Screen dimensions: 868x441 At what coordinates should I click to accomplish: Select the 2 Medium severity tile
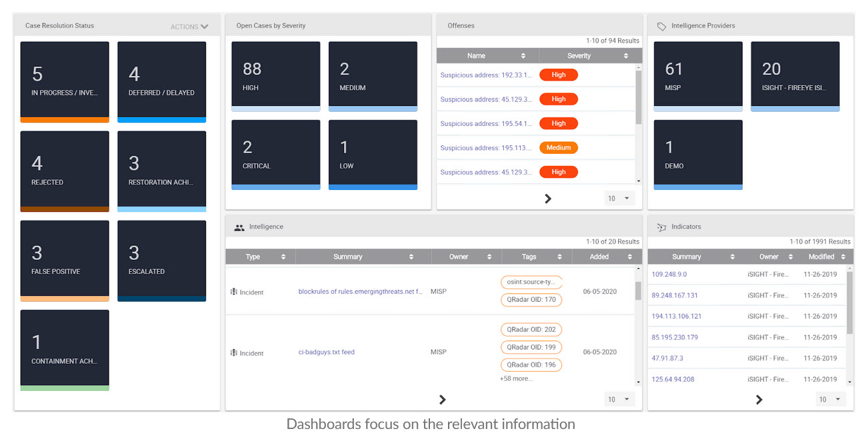click(373, 77)
